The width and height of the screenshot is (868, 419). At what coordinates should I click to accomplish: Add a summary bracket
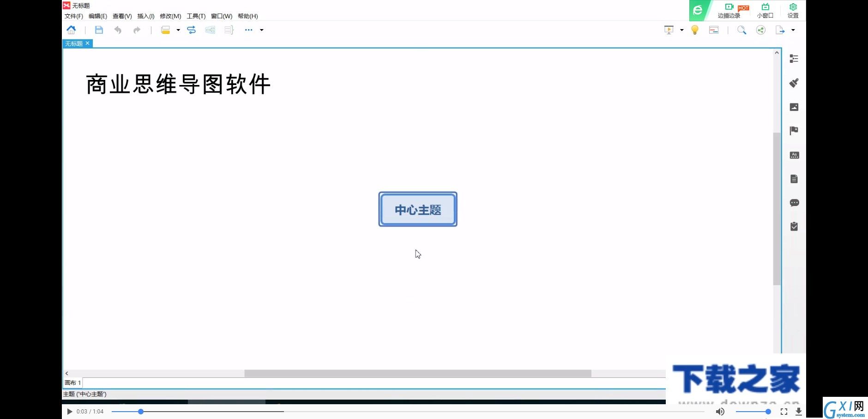tap(229, 30)
